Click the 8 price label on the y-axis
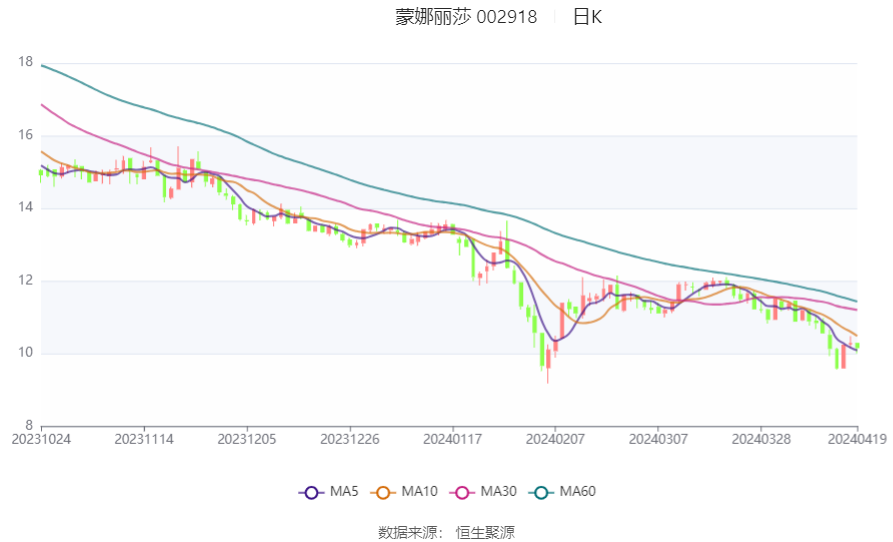Image resolution: width=893 pixels, height=542 pixels. tap(29, 425)
